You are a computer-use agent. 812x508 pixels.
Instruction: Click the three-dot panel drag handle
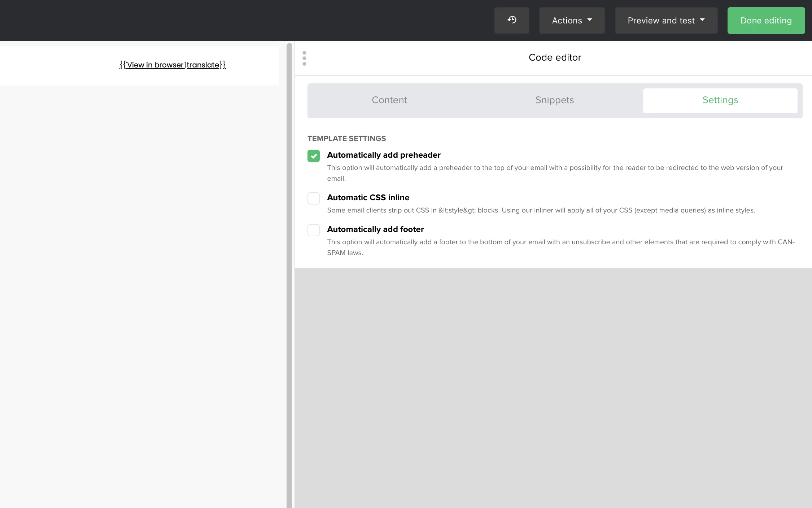click(304, 58)
